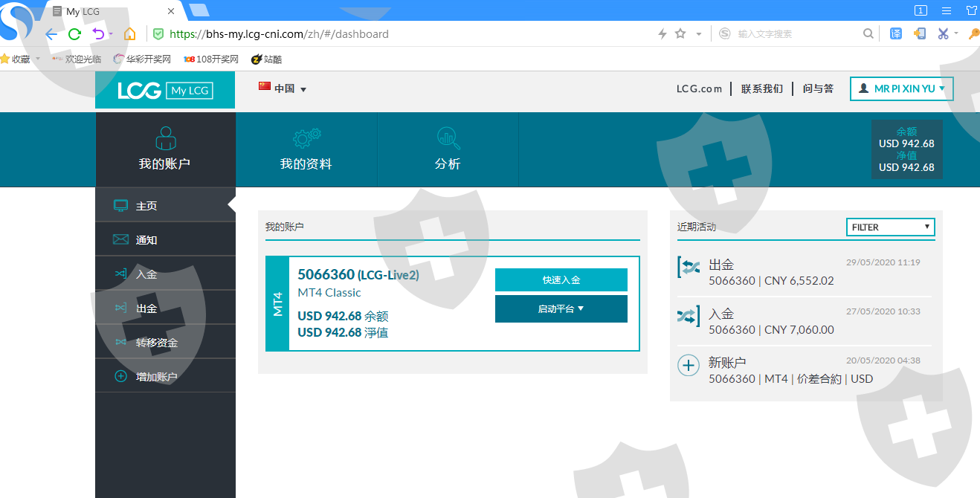
Task: Open the 联系我们 link
Action: (x=762, y=88)
